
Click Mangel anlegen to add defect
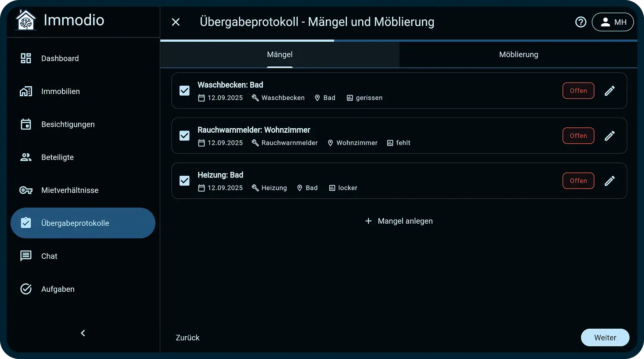pyautogui.click(x=399, y=221)
